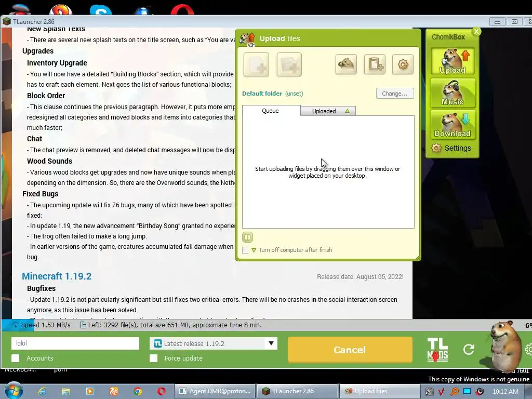532x399 pixels.
Task: Open upload settings via the gear icon button
Action: pyautogui.click(x=403, y=64)
